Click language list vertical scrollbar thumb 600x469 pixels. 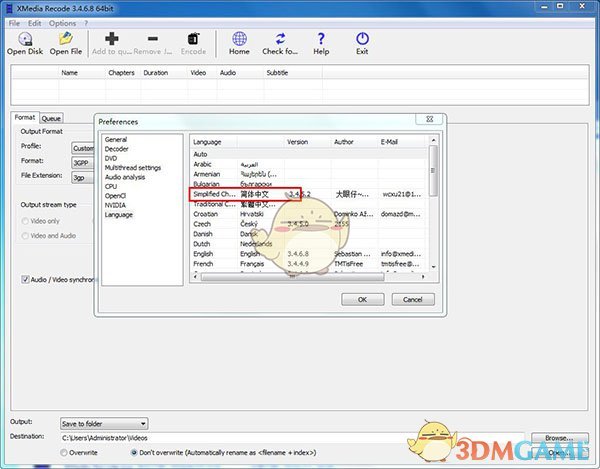click(433, 171)
